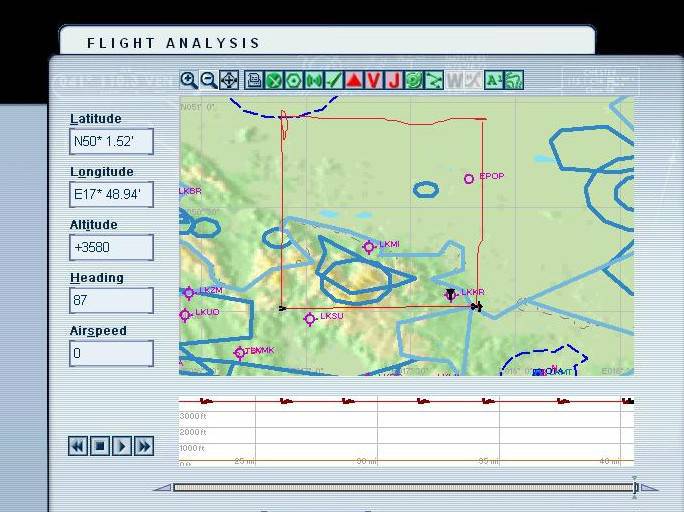Viewport: 684px width, 512px height.
Task: Click the Heading field
Action: tap(112, 300)
